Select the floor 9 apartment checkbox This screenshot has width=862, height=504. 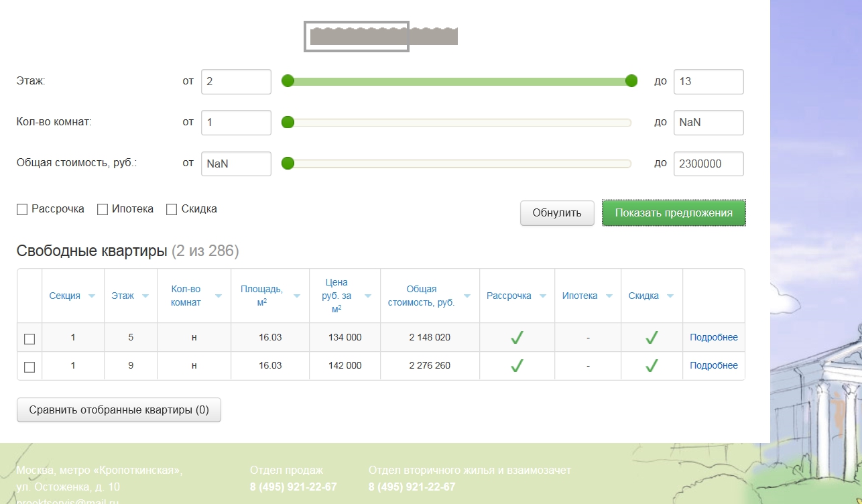coord(29,367)
